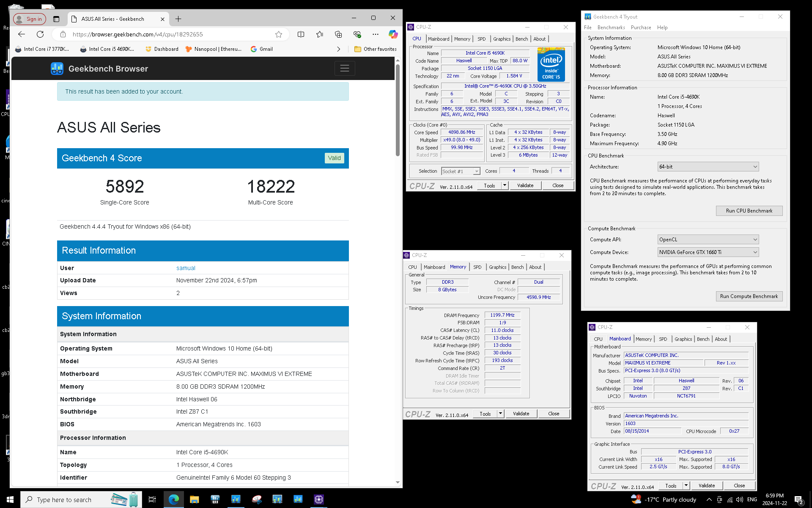Image resolution: width=812 pixels, height=508 pixels.
Task: Open SPD tab in Memory CPU-Z window
Action: 477,267
